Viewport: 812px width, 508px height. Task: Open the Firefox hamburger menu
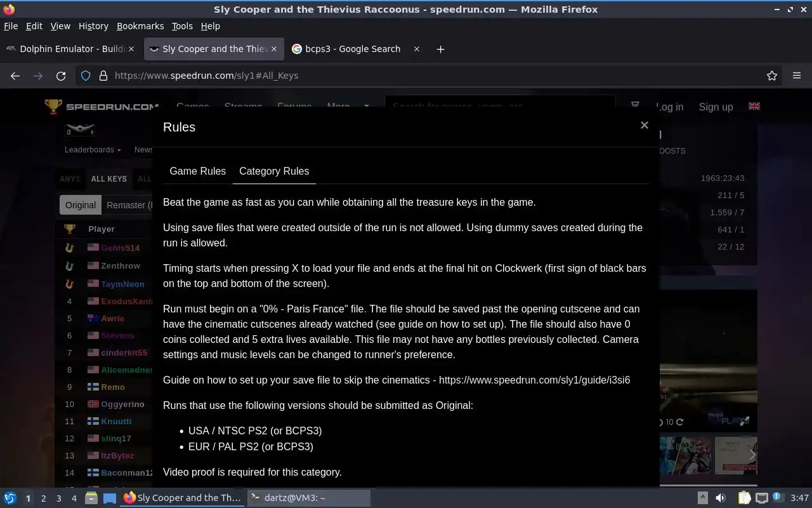point(797,76)
